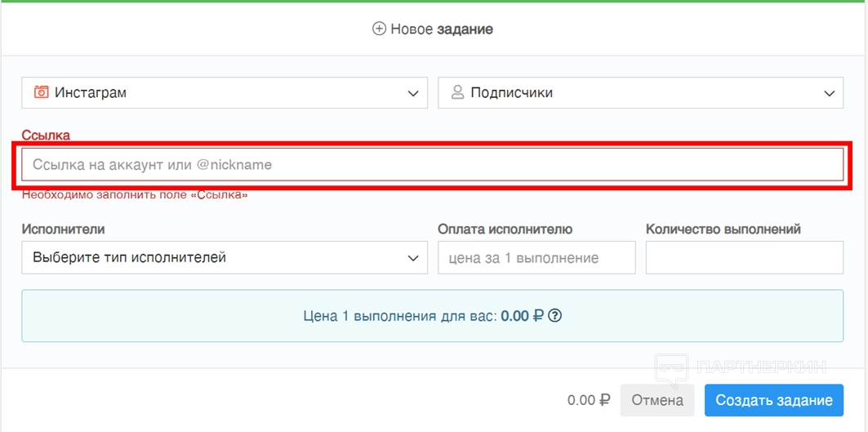Click the chevron arrow of the Подписчики selector
This screenshot has height=432, width=868.
click(829, 93)
